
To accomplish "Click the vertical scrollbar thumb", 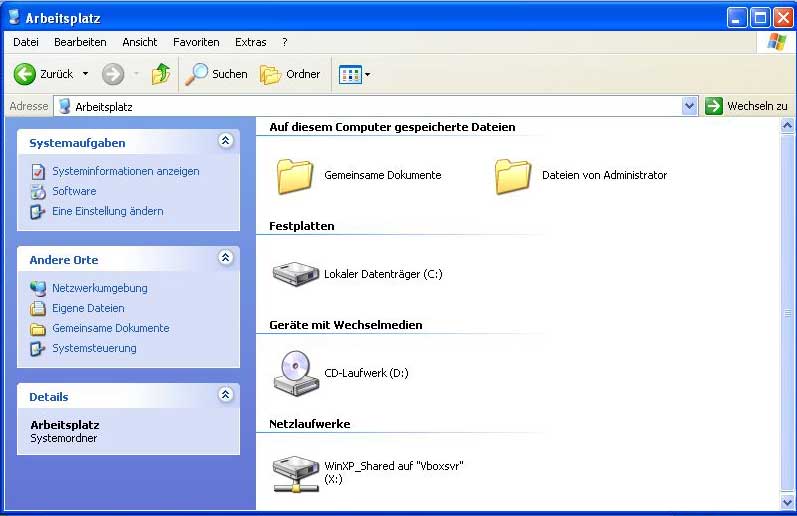I will pos(787,314).
